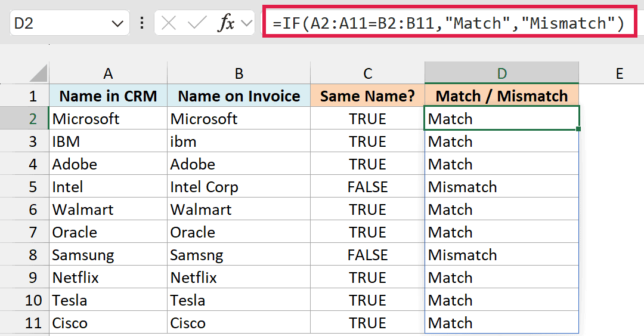Click the Match cell in Cisco row

coord(502,322)
